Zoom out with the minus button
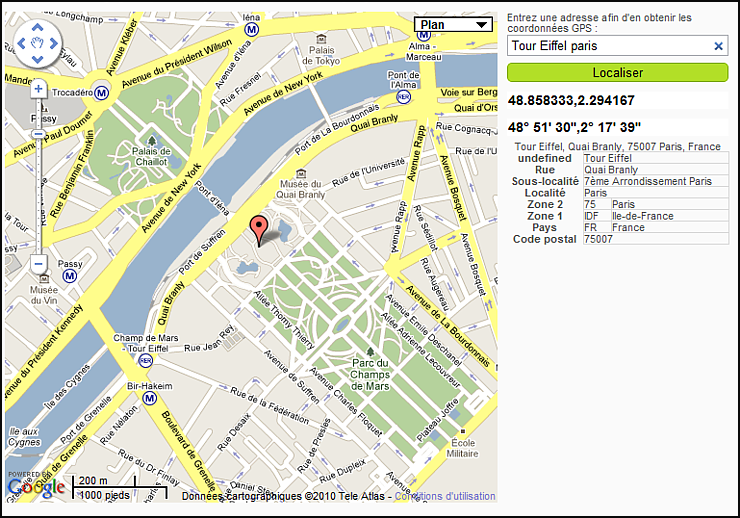This screenshot has height=518, width=740. 38,264
